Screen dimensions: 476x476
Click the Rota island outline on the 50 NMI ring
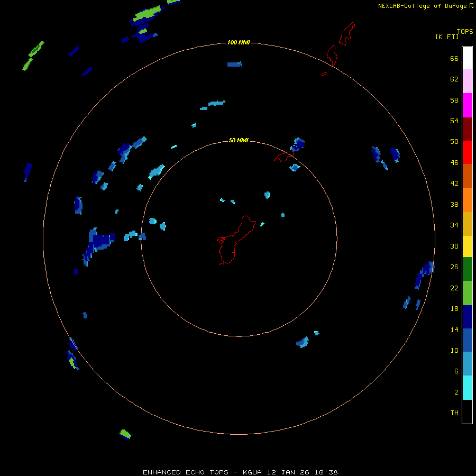tap(284, 156)
